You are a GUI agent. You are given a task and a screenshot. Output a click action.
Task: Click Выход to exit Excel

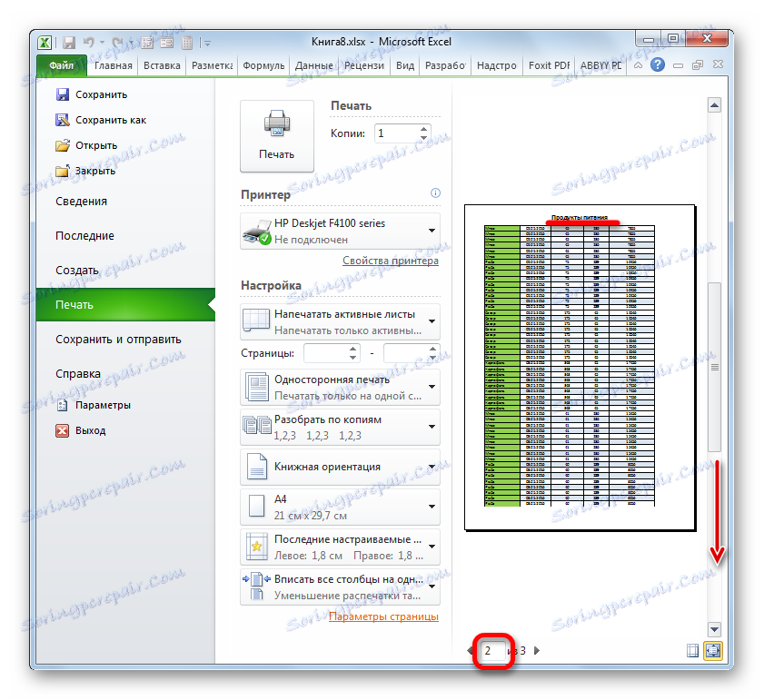[x=80, y=430]
